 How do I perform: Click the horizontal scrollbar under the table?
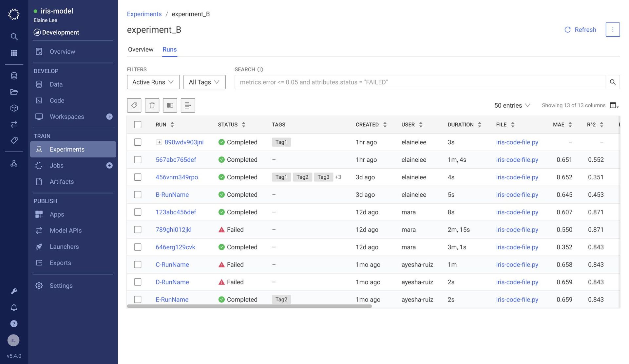pos(249,306)
